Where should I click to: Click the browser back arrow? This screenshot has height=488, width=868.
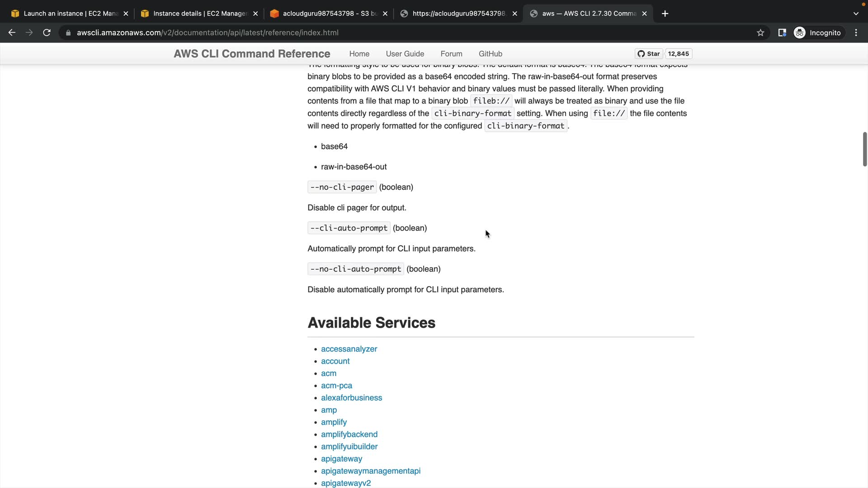tap(12, 33)
